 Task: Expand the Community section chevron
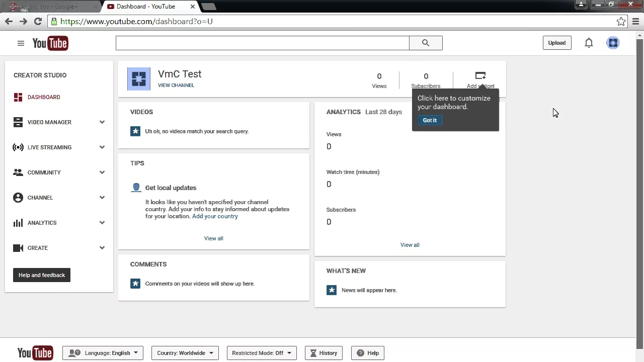click(102, 172)
